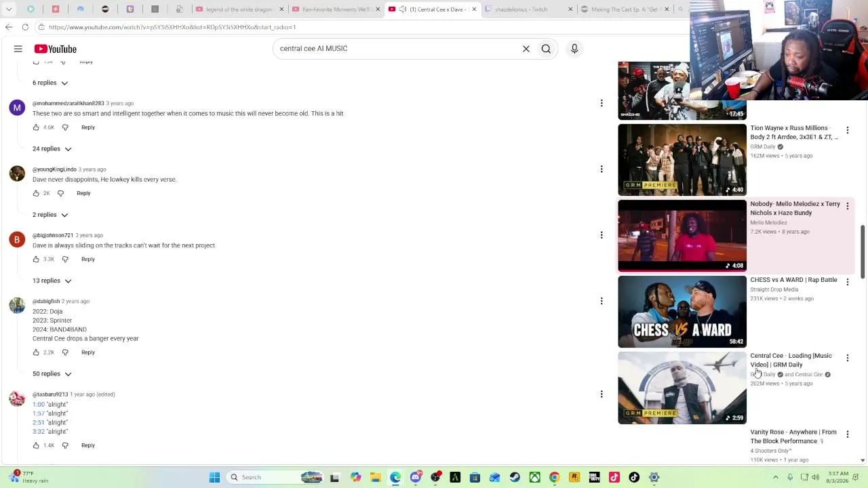Open options for the tasbaru9213 comment
Viewport: 868px width, 488px height.
tap(601, 394)
